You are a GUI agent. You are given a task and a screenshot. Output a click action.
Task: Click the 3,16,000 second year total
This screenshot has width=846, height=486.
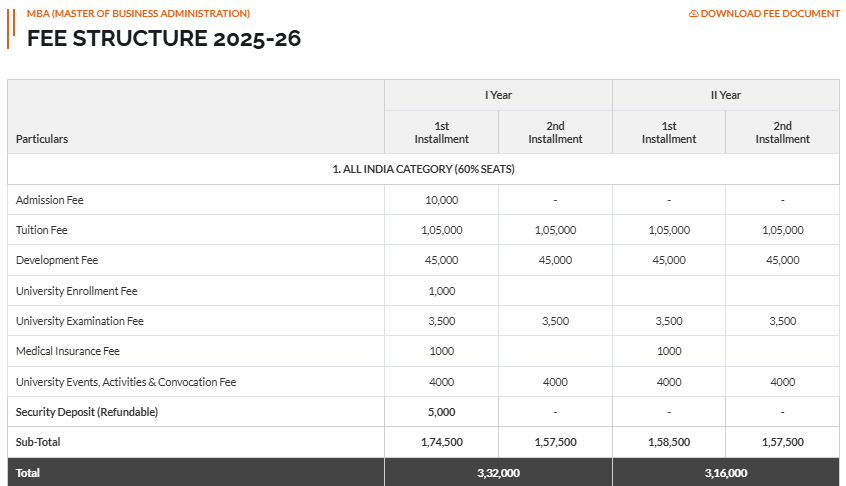(x=725, y=473)
